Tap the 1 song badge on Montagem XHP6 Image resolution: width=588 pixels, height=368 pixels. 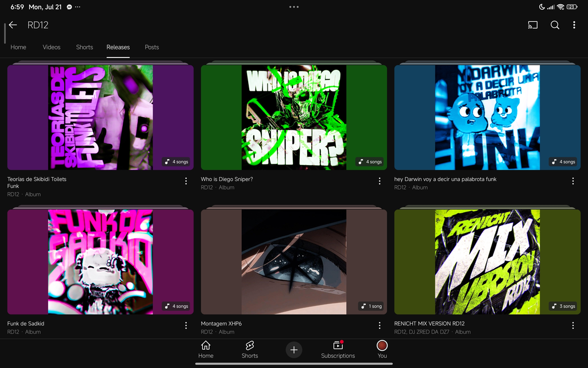click(x=372, y=306)
